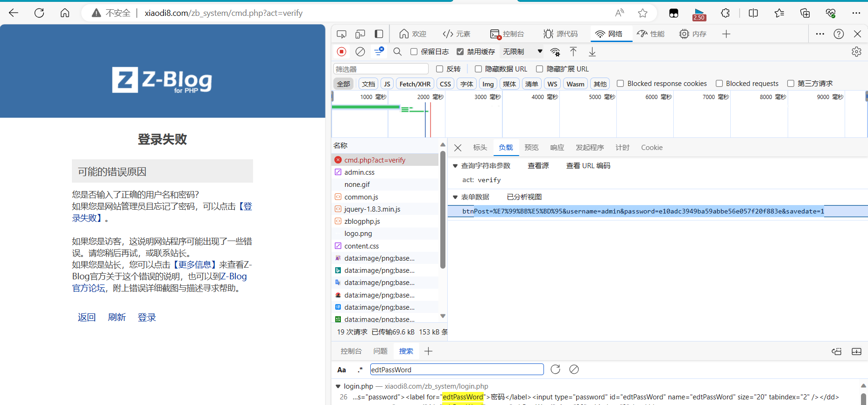Open the browser extensions puzzle icon

coord(725,13)
